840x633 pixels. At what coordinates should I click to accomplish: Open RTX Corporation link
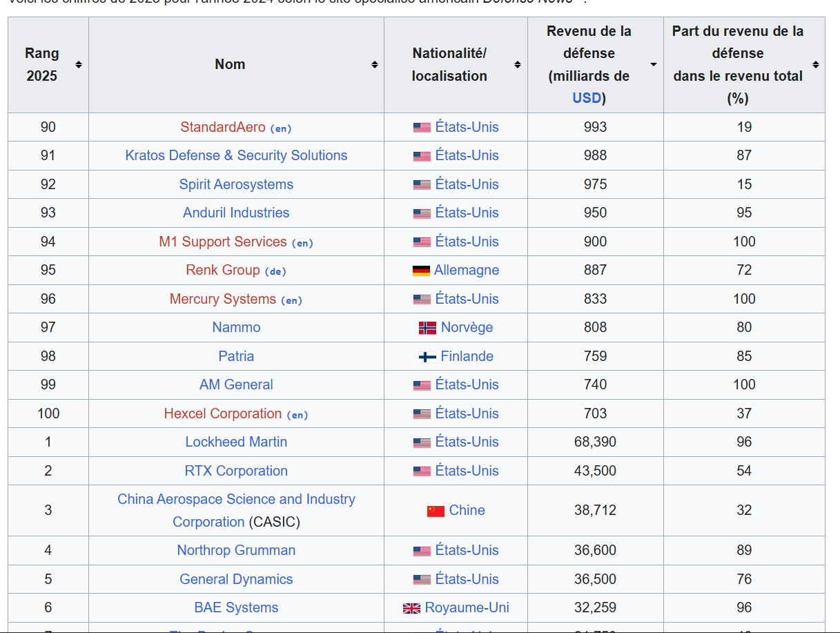[236, 471]
